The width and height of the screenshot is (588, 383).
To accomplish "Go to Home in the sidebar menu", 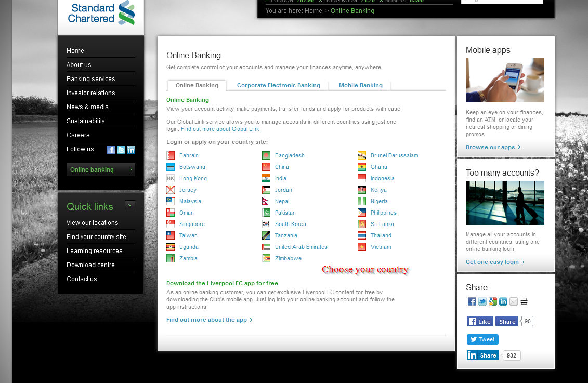I will [x=75, y=50].
